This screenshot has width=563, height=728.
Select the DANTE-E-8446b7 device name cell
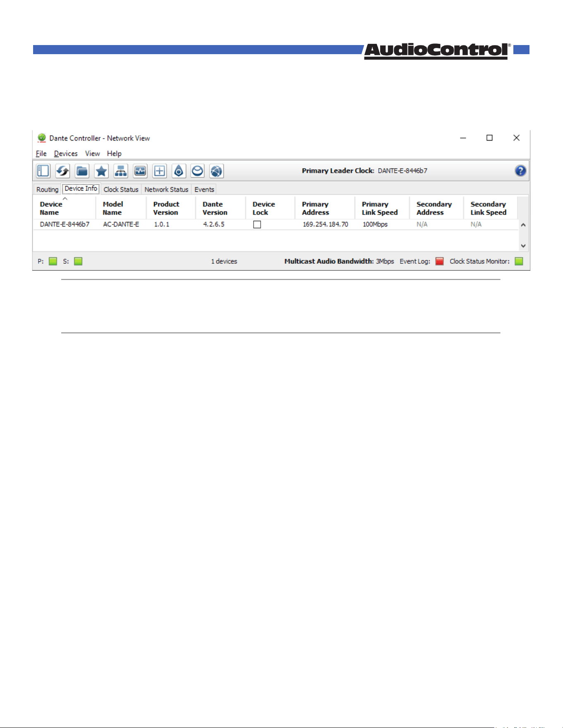click(65, 224)
